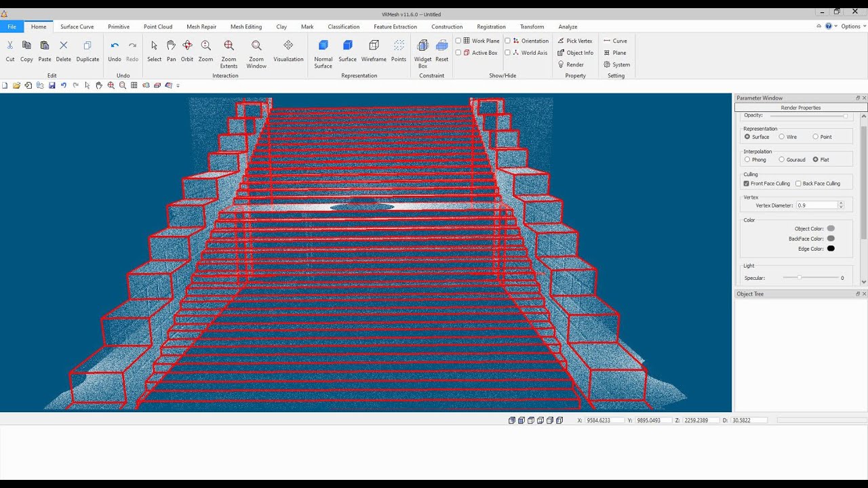The image size is (868, 488).
Task: Open the Plane setting
Action: [614, 53]
